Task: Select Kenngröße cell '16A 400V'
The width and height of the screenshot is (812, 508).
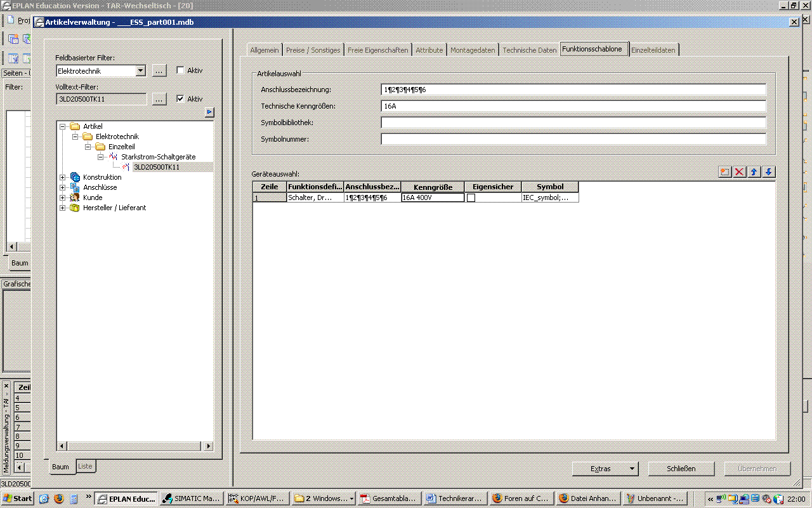Action: tap(433, 197)
